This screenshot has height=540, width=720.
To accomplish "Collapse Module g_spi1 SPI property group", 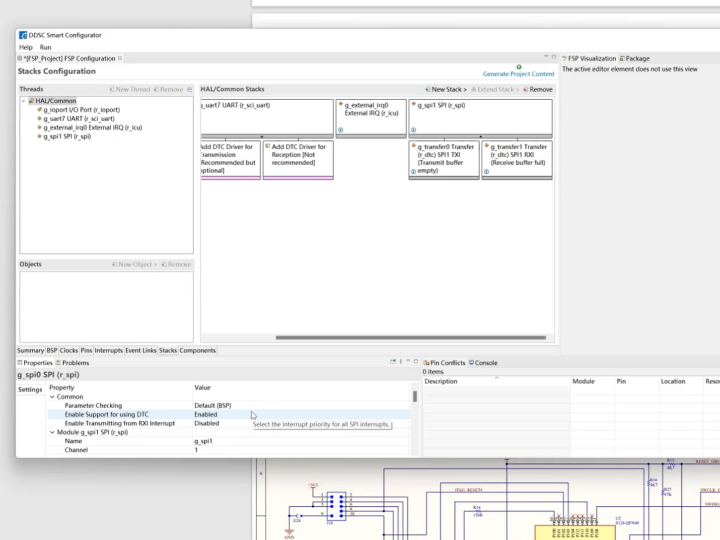I will pos(52,432).
